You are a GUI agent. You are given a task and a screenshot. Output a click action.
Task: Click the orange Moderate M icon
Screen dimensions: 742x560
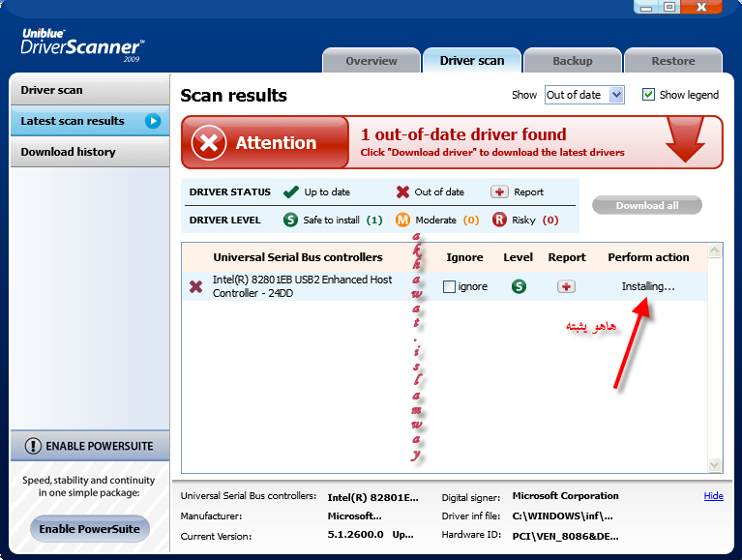tap(402, 220)
